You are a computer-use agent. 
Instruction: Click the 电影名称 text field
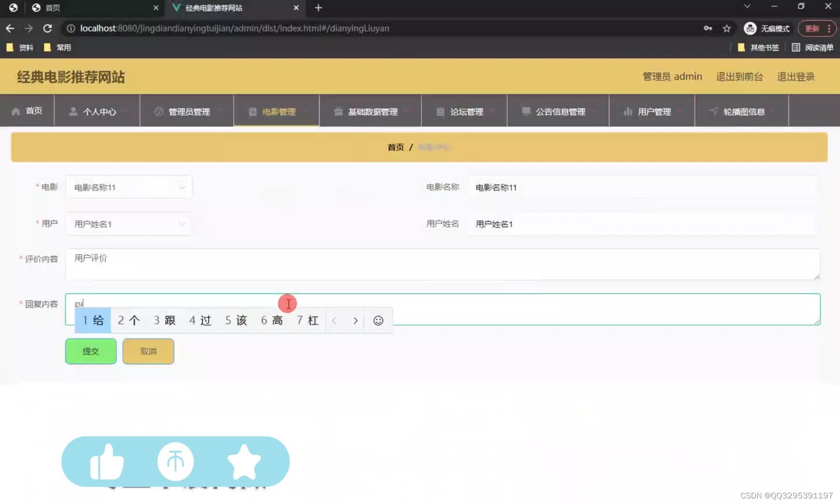click(x=642, y=187)
